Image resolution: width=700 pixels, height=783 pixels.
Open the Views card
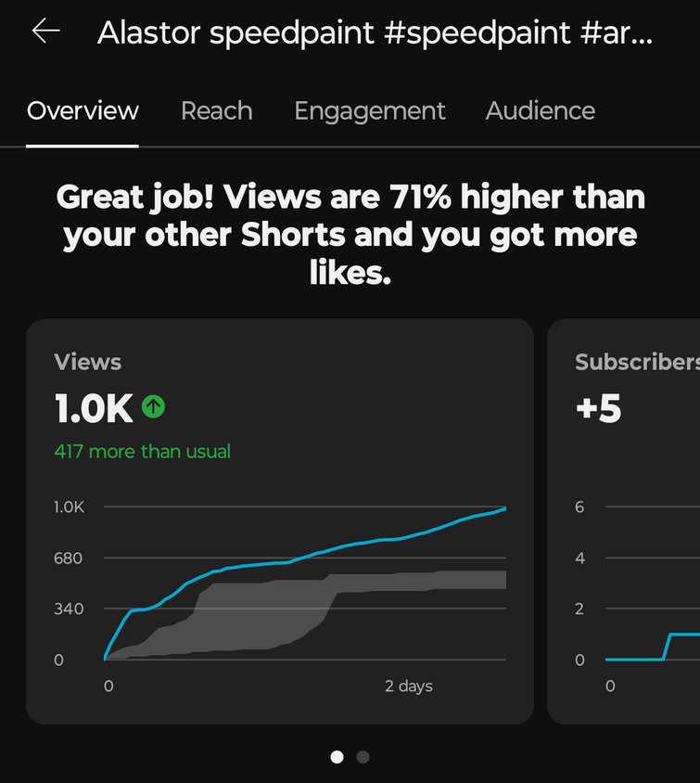click(280, 521)
